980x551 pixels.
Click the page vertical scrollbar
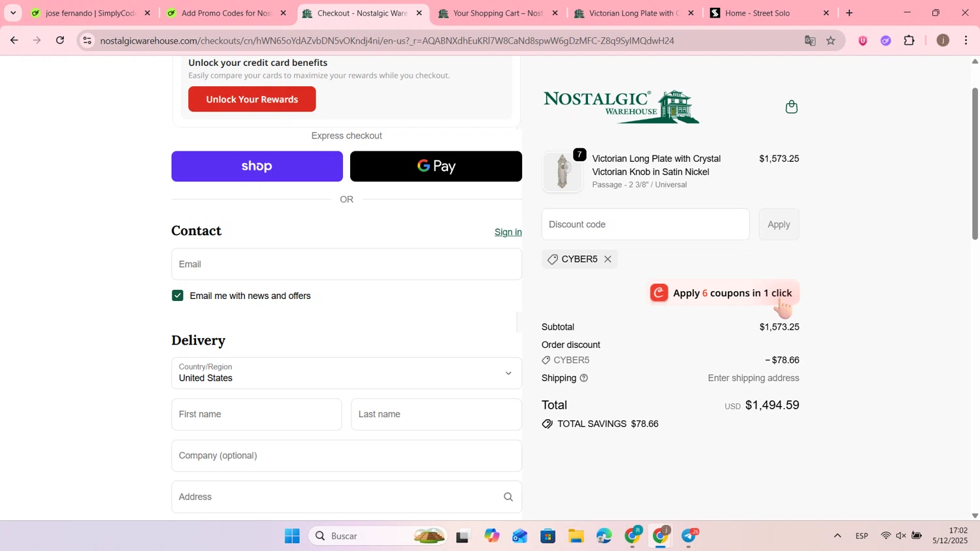tap(975, 163)
